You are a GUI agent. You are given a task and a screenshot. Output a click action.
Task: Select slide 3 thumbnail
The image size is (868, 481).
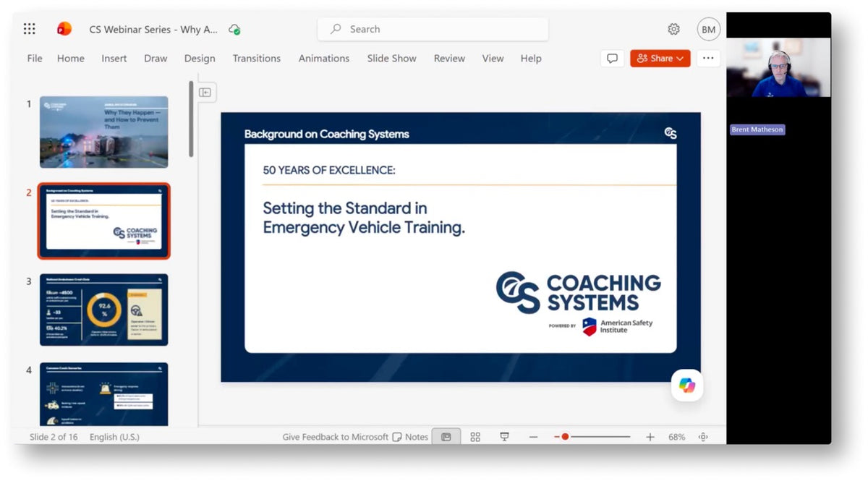[103, 310]
